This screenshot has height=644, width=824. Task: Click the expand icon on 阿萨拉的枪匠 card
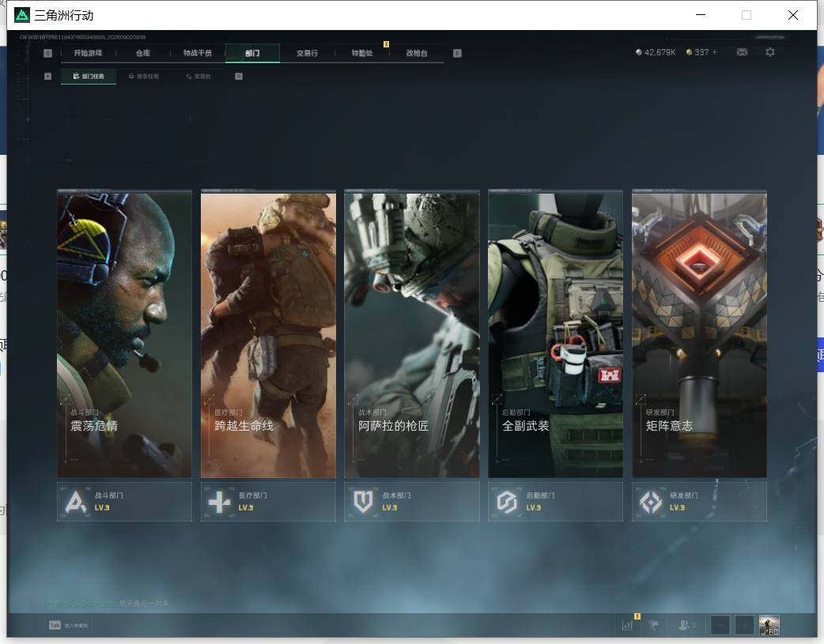[x=353, y=399]
